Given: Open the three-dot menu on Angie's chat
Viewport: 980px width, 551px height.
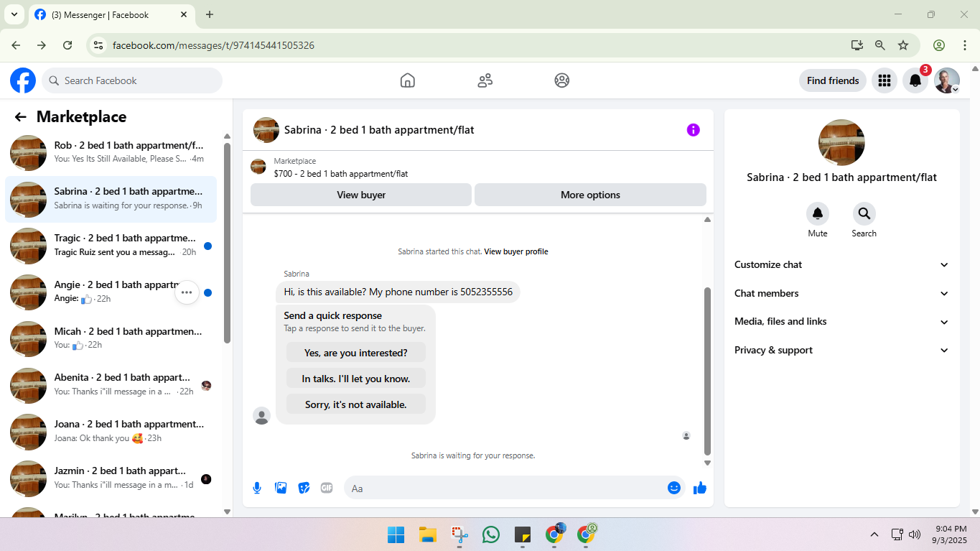Looking at the screenshot, I should 187,292.
